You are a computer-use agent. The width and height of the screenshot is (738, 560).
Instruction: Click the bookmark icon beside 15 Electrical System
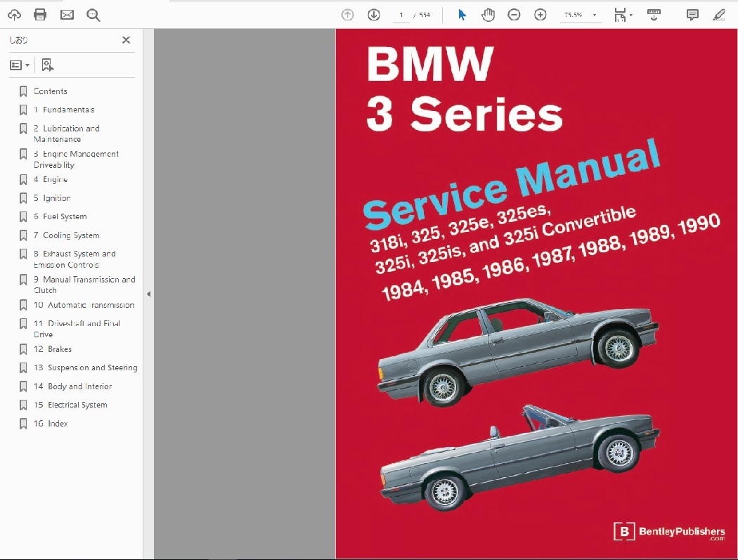[23, 405]
